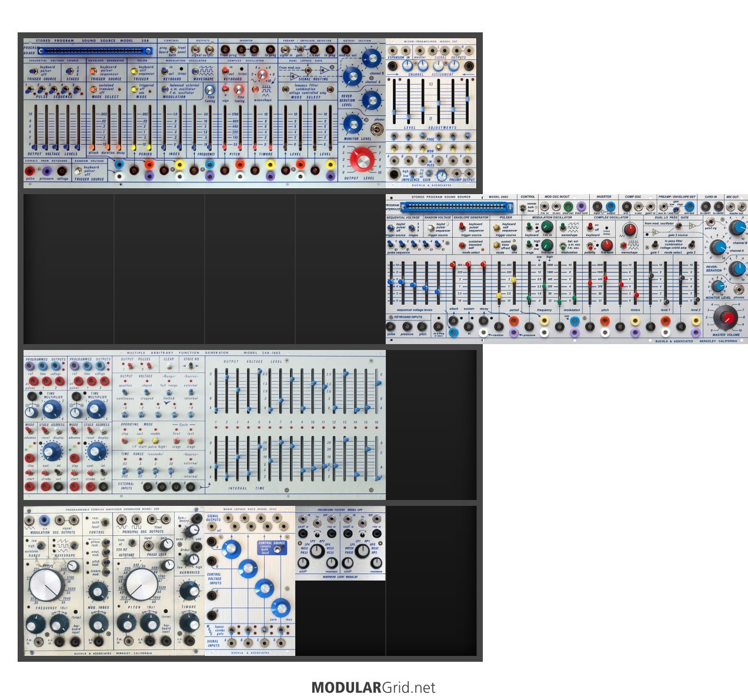Screen dimensions: 748x700
Task: Click the left cutoff knob on Polemising Filters
Action: (303, 563)
